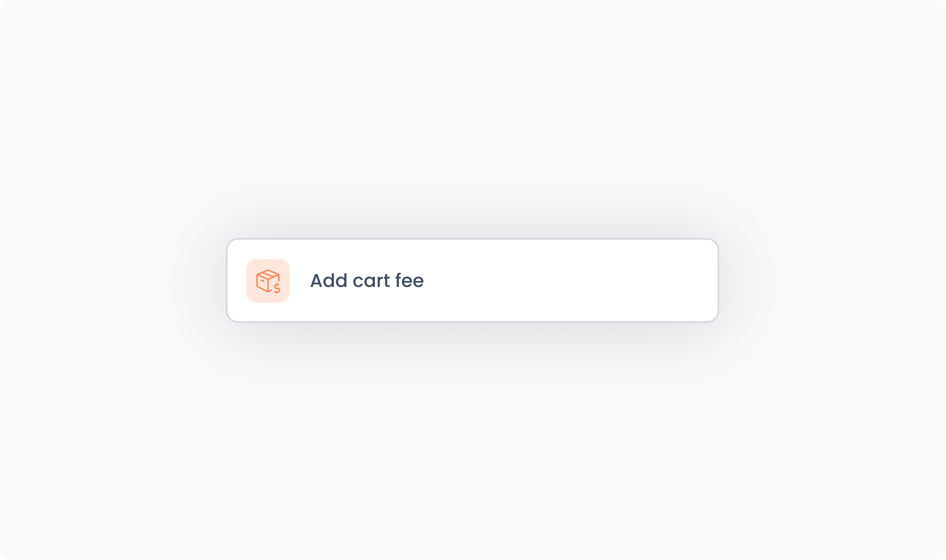Click the word "fee" in the card title

410,280
